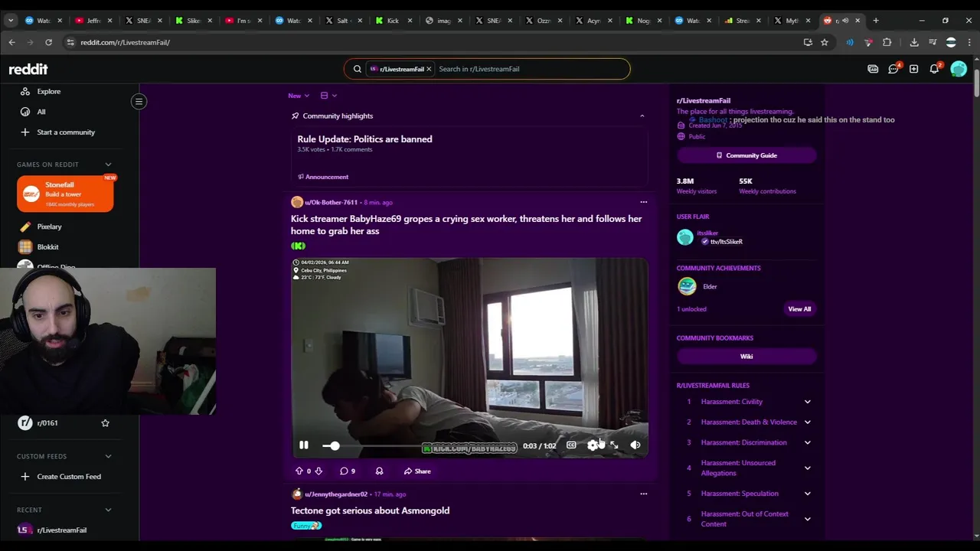Viewport: 980px width, 551px height.
Task: Pause the BabyHaze69 video
Action: point(304,445)
